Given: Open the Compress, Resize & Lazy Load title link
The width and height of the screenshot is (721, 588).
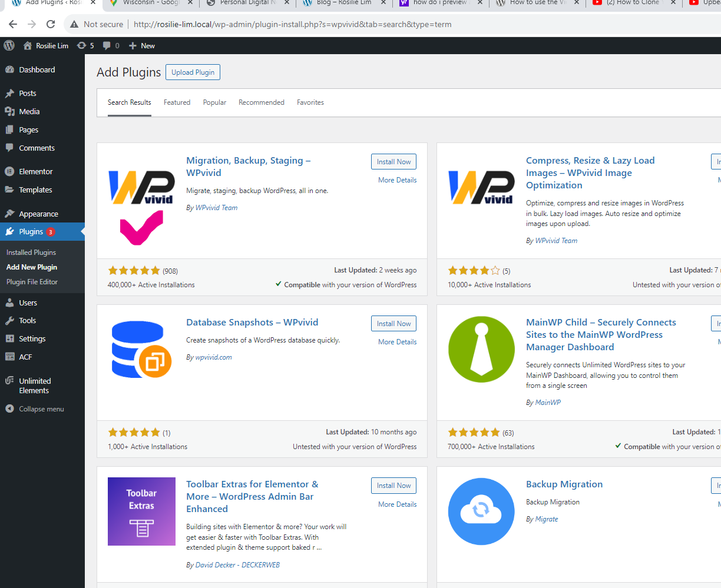Looking at the screenshot, I should tap(590, 172).
